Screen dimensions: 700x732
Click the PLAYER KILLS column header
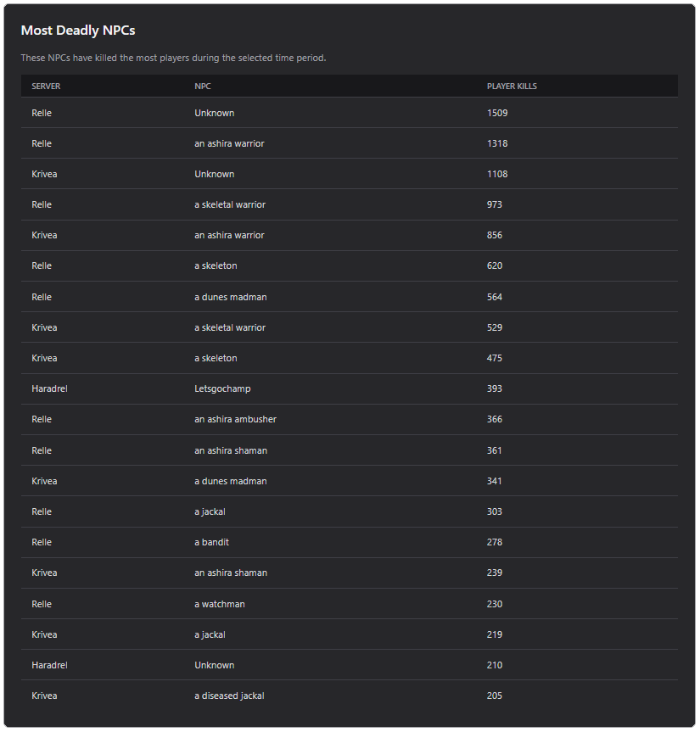coord(512,87)
